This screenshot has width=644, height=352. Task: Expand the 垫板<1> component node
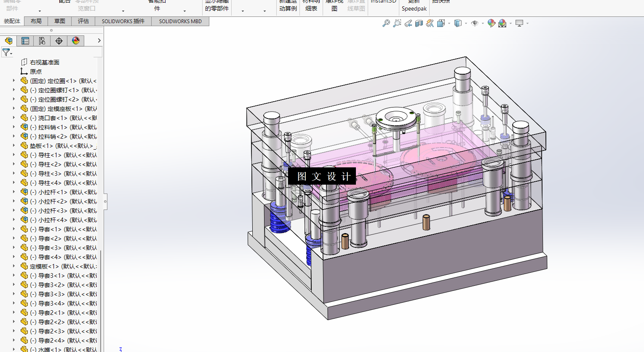13,145
